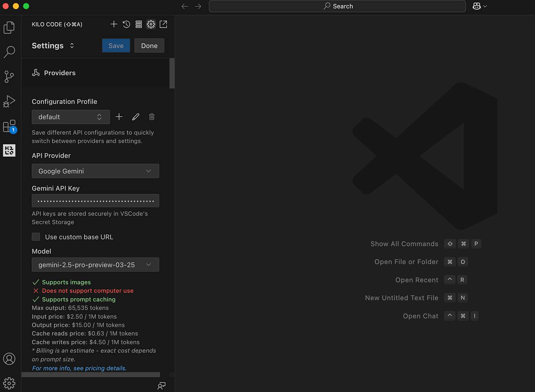This screenshot has width=535, height=392.
Task: Click the Done button
Action: click(x=149, y=46)
